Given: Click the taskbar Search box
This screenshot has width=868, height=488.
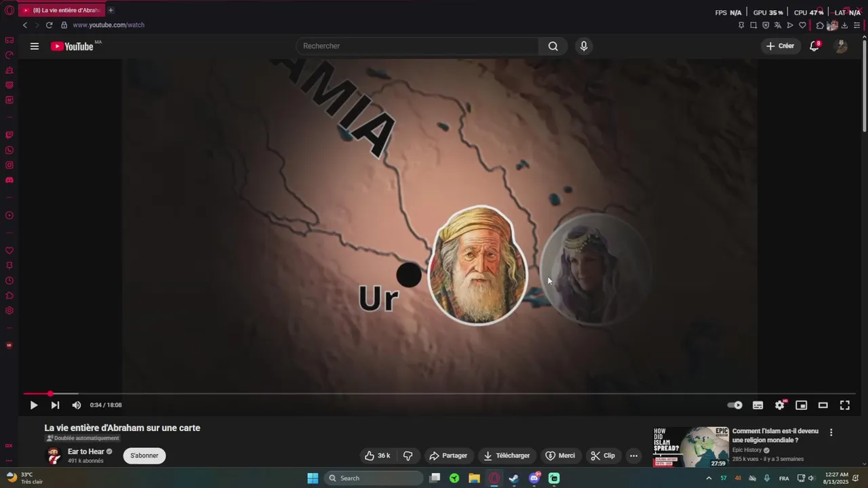Looking at the screenshot, I should [x=374, y=478].
